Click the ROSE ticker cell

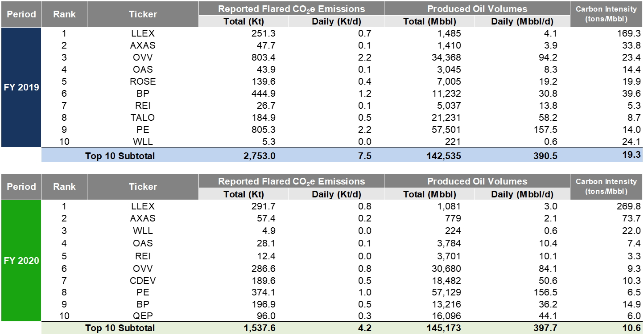pos(143,82)
